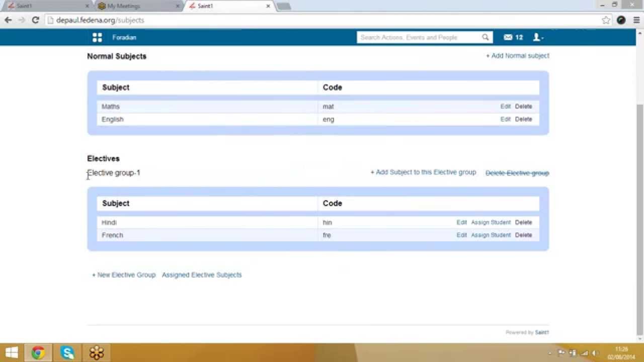Open Assigned Elective Subjects link
Screen dimensions: 644x362
click(202, 275)
